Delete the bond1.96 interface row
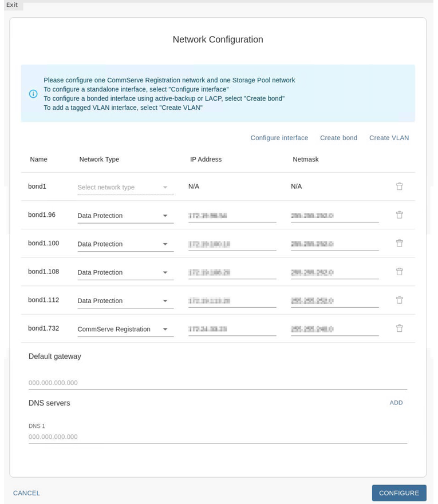Viewport: 438px width, 504px height. [399, 214]
